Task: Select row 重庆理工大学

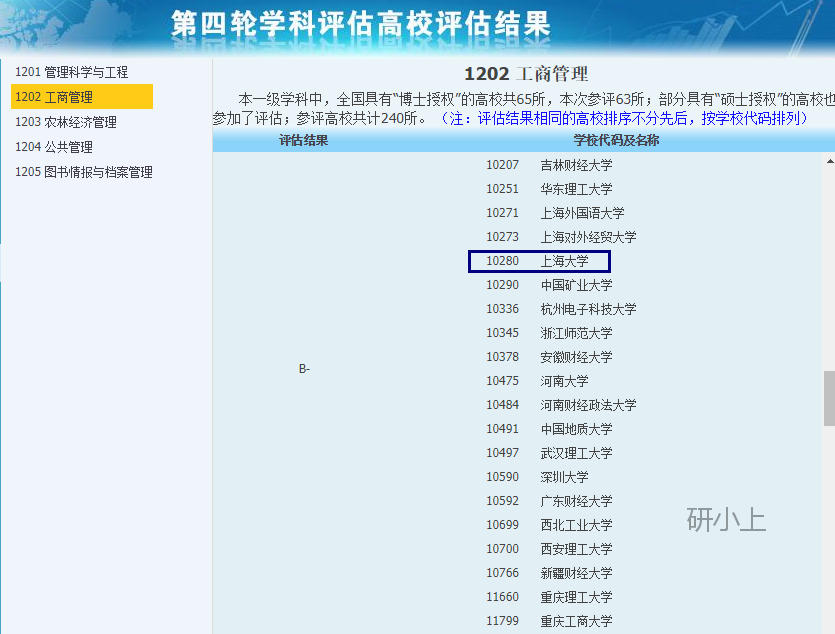Action: (549, 597)
